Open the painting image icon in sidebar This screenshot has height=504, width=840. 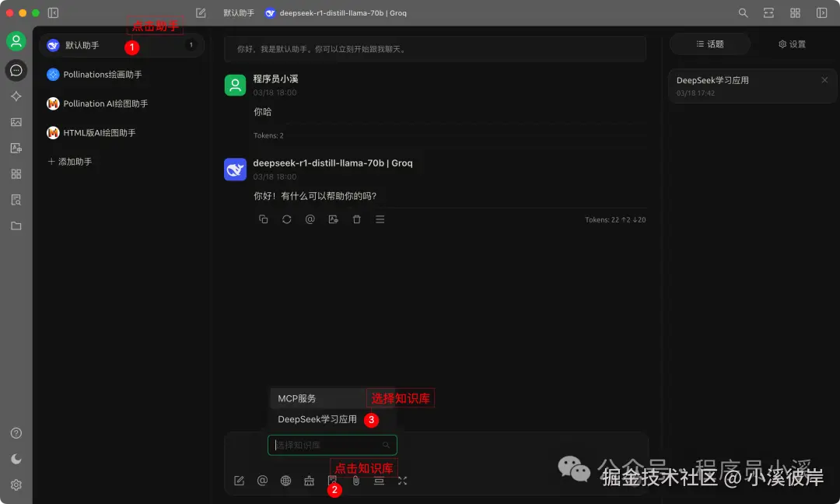point(16,122)
